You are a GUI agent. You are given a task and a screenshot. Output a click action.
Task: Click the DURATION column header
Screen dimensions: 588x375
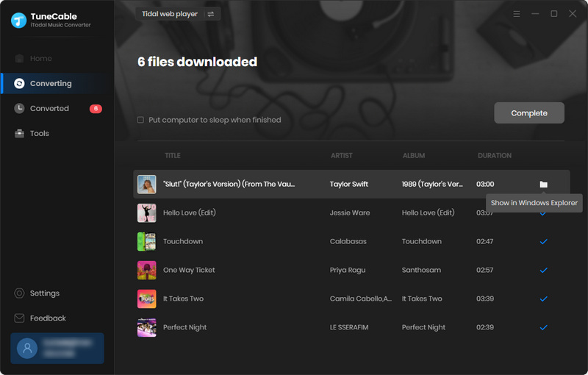point(494,156)
